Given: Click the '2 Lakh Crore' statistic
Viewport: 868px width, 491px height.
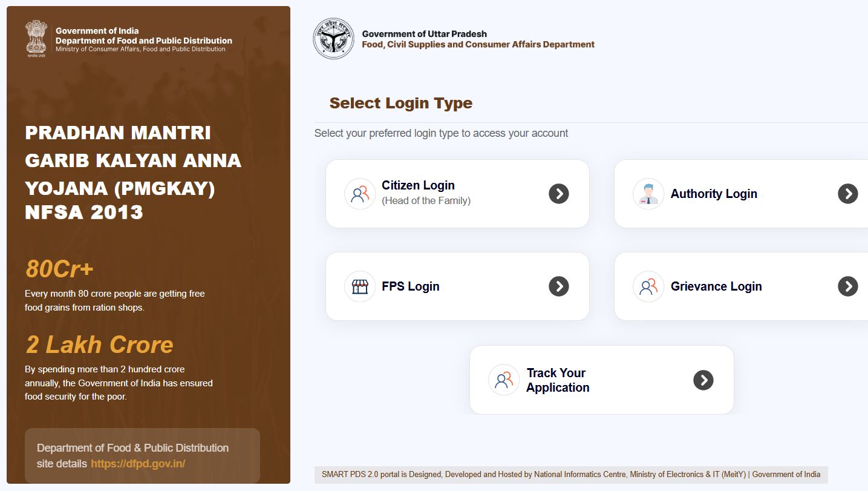Looking at the screenshot, I should point(99,344).
